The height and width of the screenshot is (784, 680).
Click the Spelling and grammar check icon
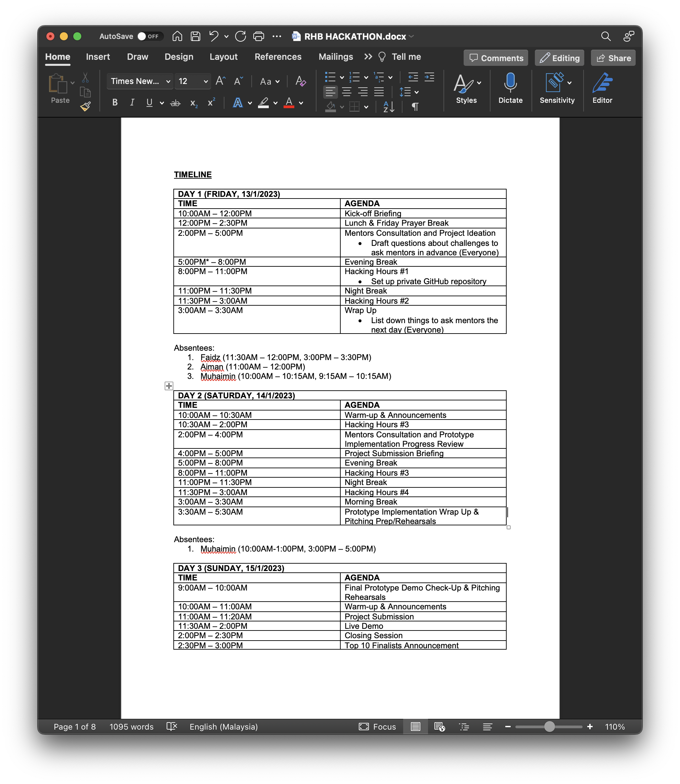[172, 726]
